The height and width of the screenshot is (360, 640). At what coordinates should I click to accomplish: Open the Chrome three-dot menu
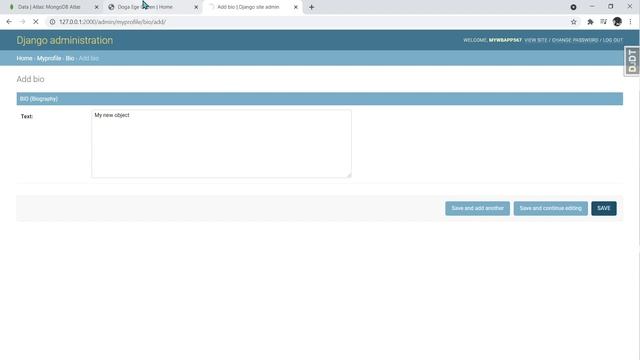click(x=630, y=22)
